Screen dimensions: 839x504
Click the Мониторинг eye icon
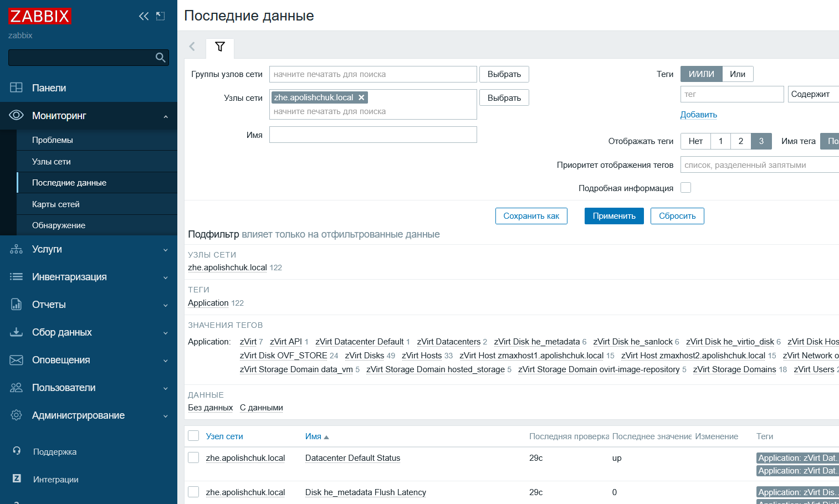[16, 115]
